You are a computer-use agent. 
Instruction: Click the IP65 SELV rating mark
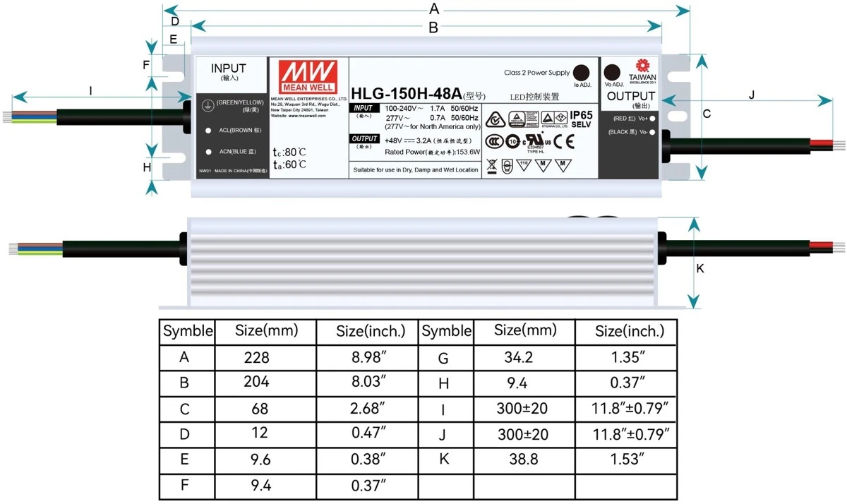[x=581, y=119]
